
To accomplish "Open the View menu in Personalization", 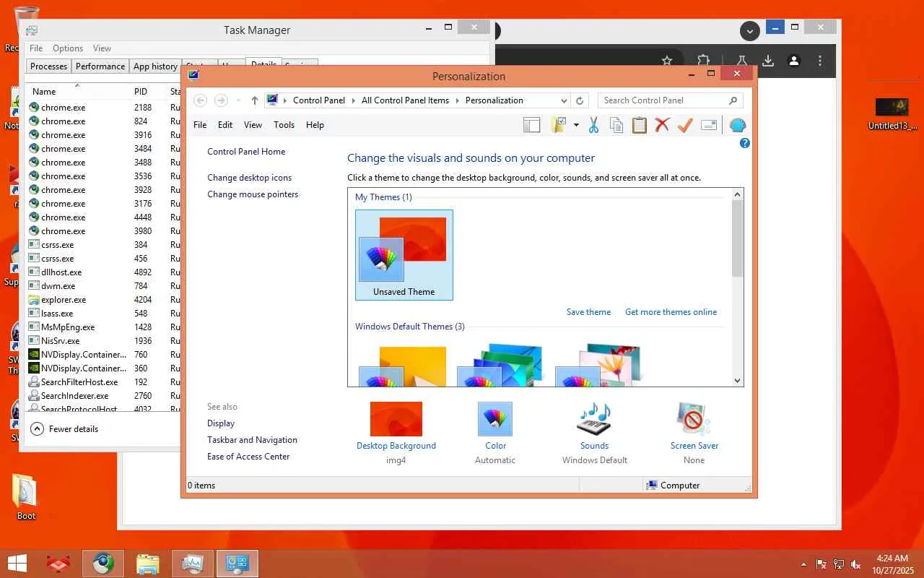I will [253, 125].
